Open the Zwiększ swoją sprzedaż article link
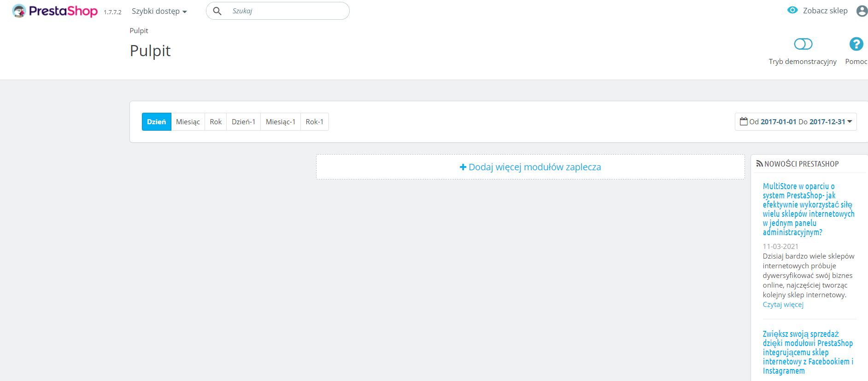The image size is (868, 381). click(x=808, y=352)
